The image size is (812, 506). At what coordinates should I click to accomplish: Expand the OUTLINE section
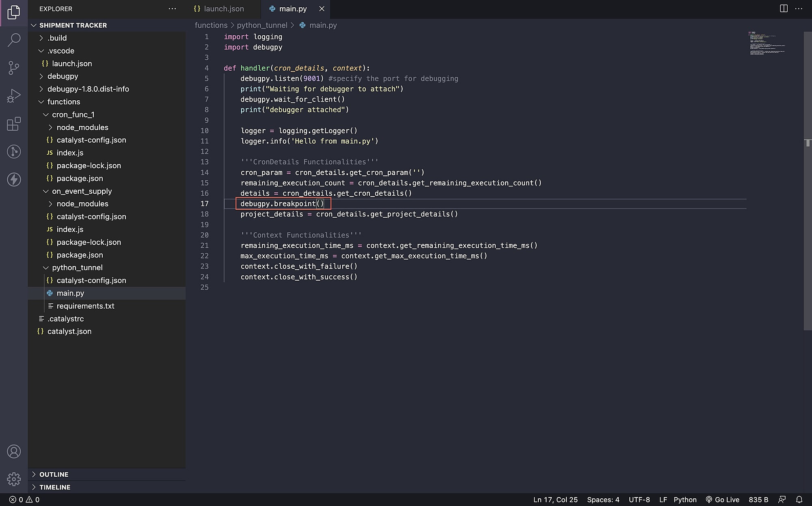[107, 474]
